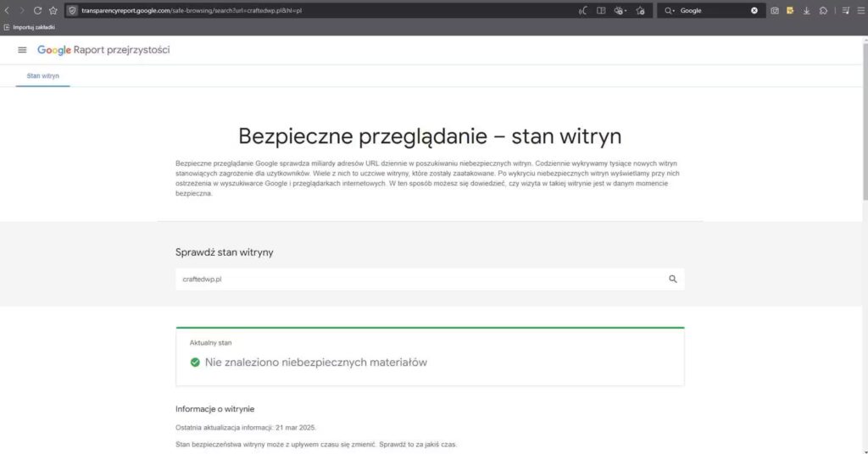Reload the current page
868x454 pixels.
[37, 10]
